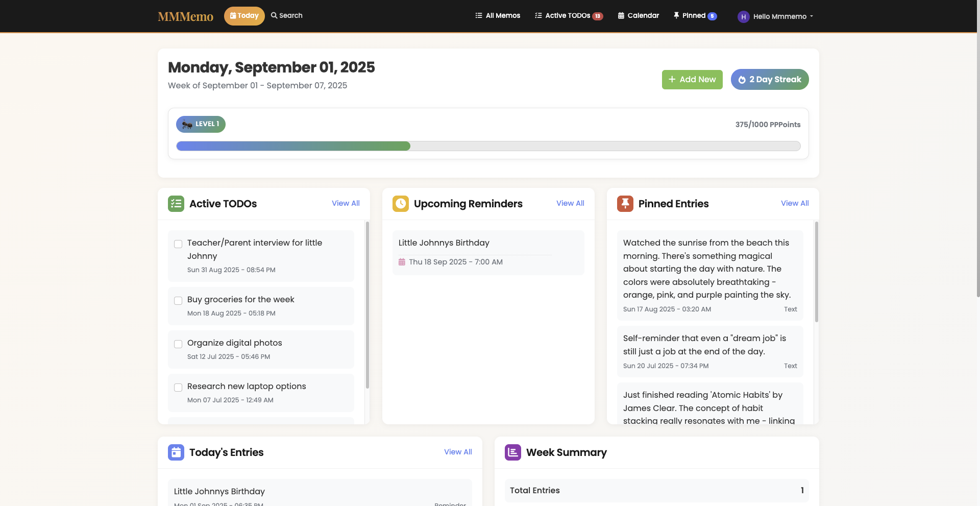
Task: Click the plus icon on Add New
Action: pos(672,80)
